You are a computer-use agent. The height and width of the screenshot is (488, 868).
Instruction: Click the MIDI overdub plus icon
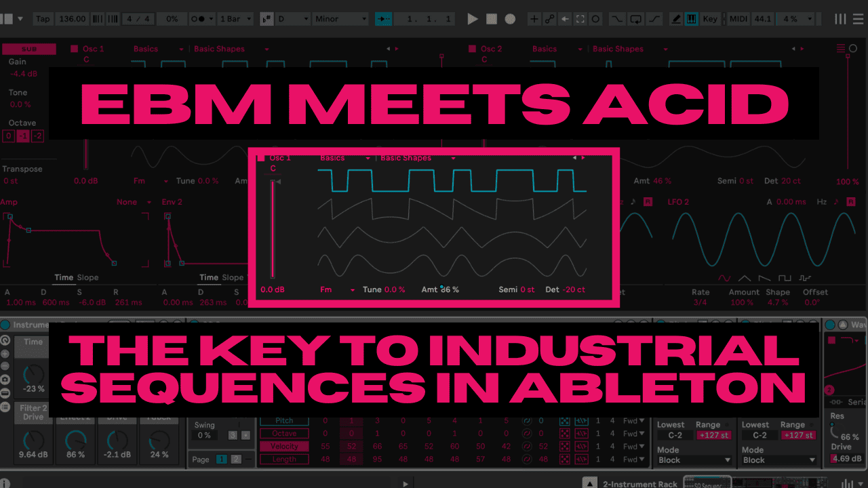[x=534, y=19]
